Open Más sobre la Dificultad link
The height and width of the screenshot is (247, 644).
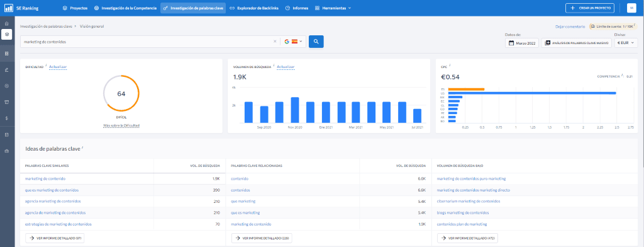pos(121,125)
